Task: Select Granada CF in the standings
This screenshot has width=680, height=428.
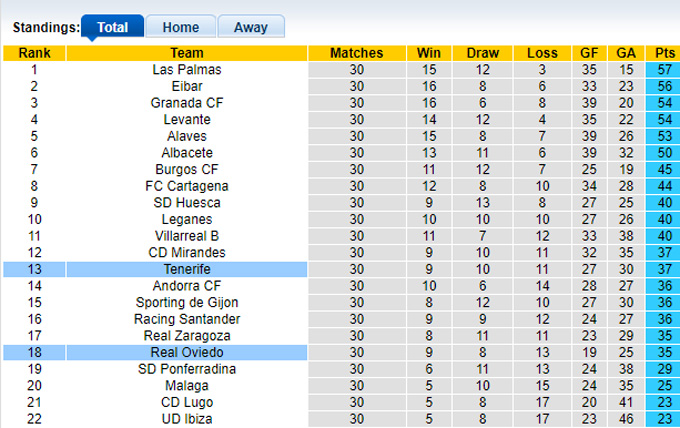Action: pyautogui.click(x=187, y=103)
